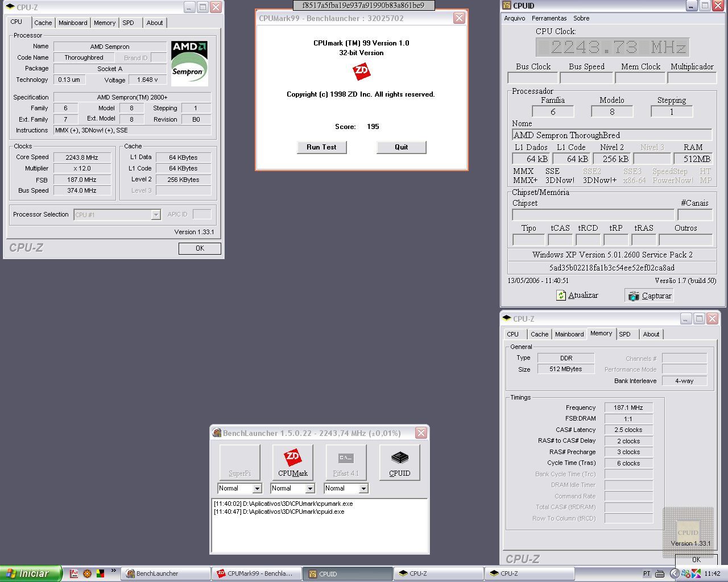Click the CPU-Z title bar icon top-left window

coord(10,7)
